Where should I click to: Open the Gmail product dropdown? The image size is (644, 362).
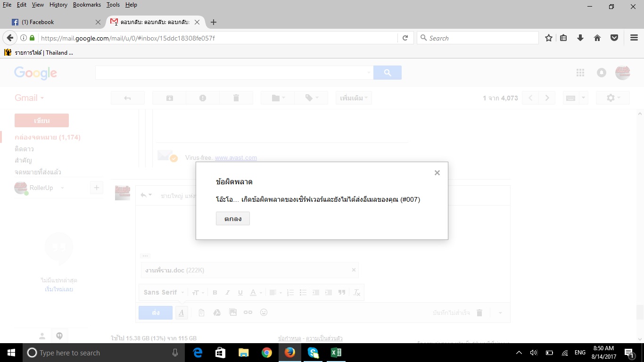[x=29, y=98]
